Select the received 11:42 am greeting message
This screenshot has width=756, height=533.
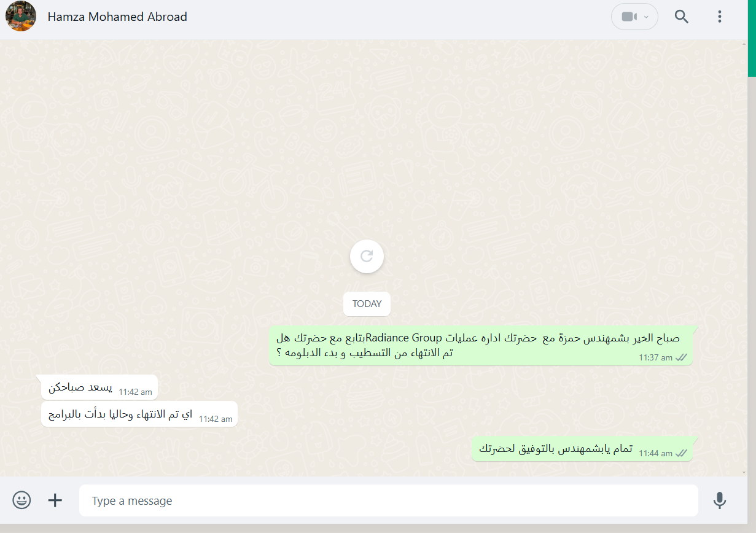(99, 387)
